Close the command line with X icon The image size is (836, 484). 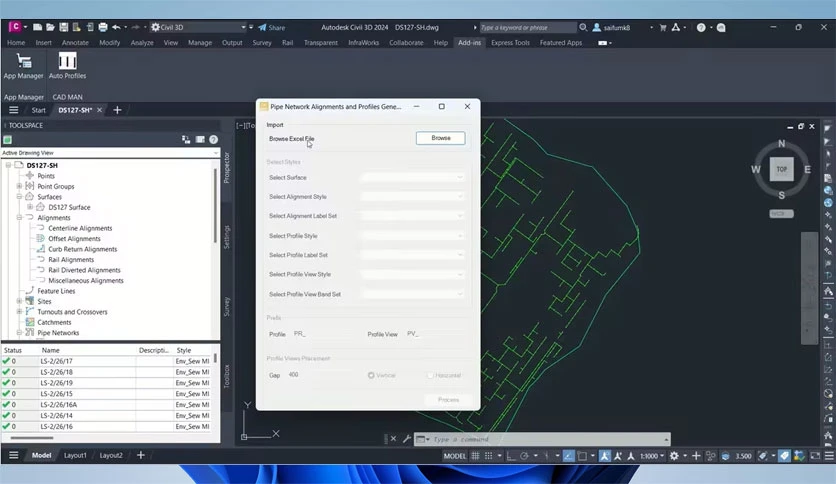(x=393, y=439)
